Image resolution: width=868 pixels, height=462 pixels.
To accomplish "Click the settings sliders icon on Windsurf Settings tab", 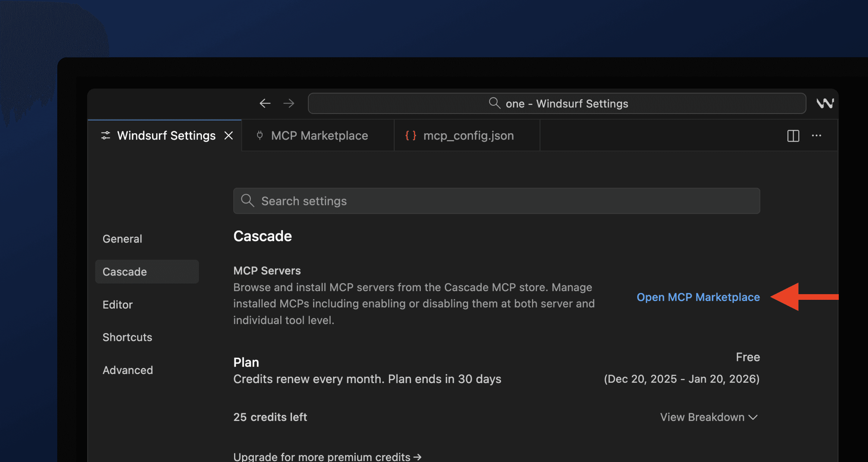I will tap(106, 136).
